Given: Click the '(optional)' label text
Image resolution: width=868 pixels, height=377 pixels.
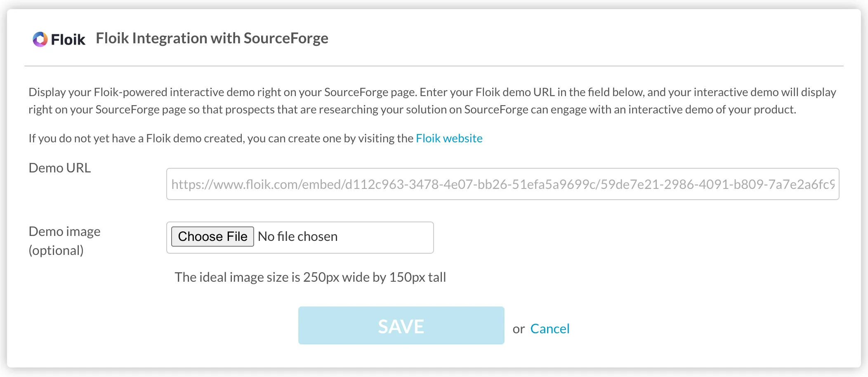Looking at the screenshot, I should (x=56, y=250).
